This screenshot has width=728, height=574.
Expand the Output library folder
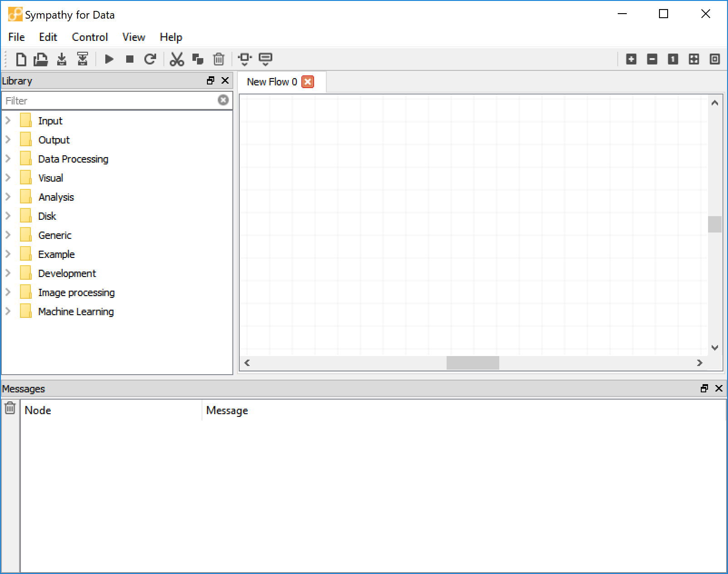(x=8, y=139)
